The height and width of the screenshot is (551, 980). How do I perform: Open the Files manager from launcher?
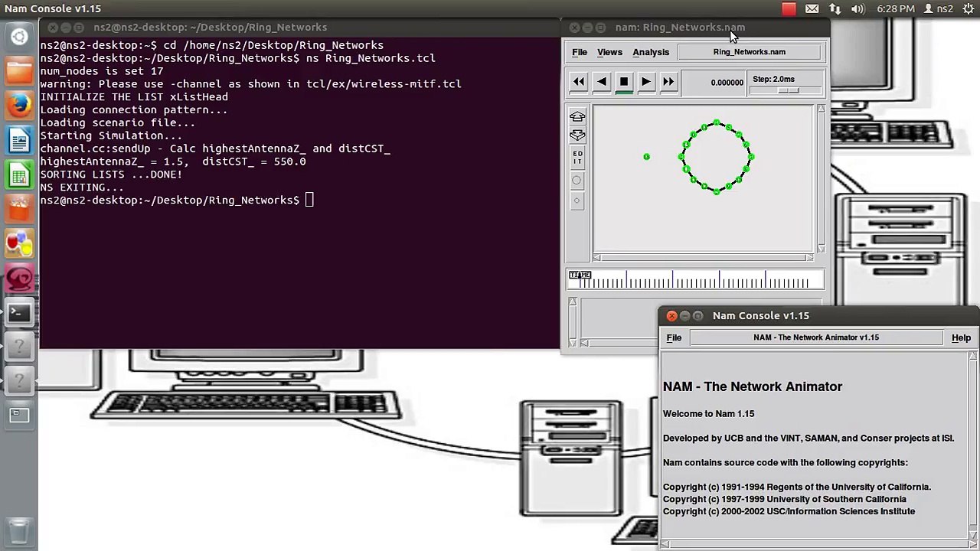tap(20, 72)
